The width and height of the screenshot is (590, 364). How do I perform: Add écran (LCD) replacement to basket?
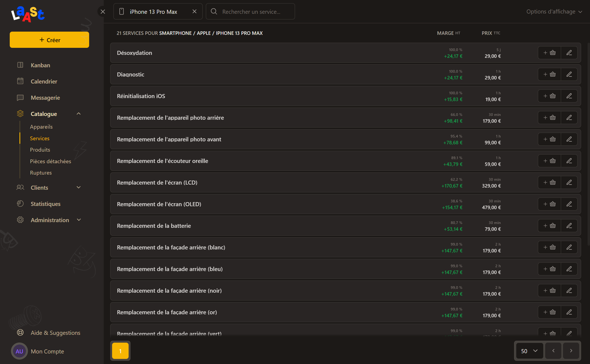point(549,182)
